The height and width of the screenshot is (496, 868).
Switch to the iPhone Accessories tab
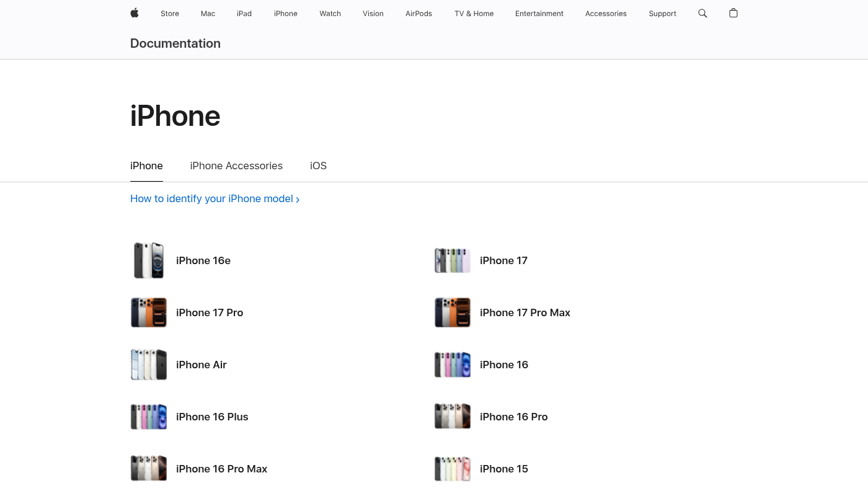tap(236, 166)
